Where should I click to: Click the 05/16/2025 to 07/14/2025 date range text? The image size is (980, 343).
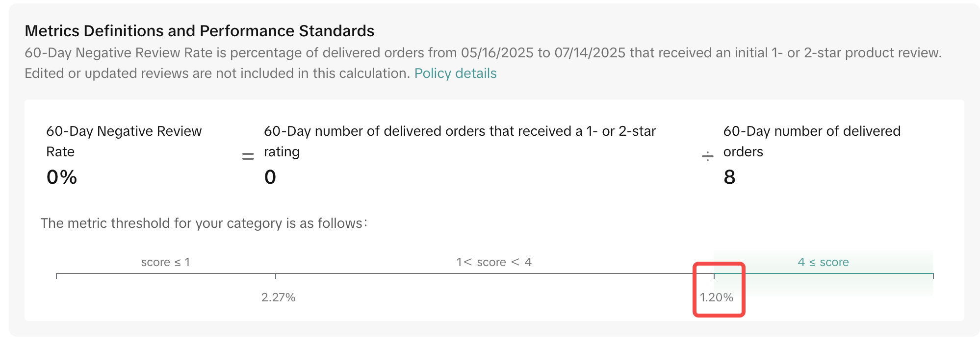click(542, 53)
